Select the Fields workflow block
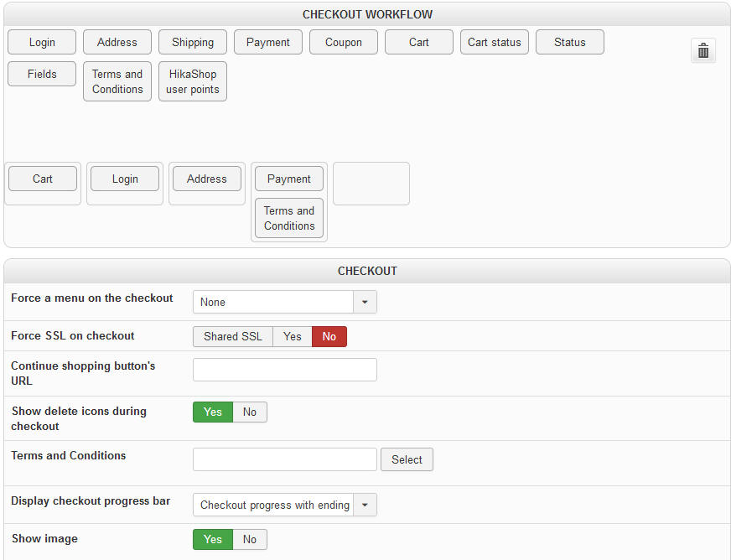Viewport: 731px width, 560px height. 42,74
